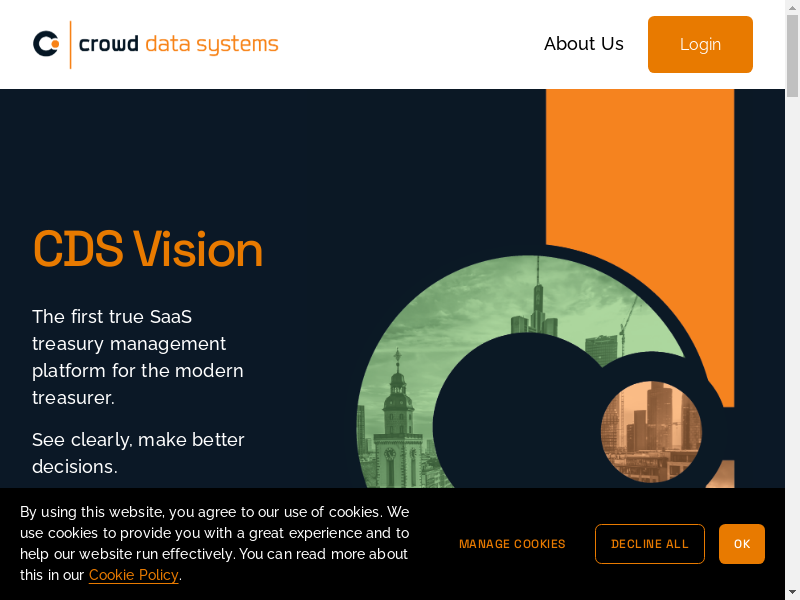Click the SaaS treasury management platform paragraph
The width and height of the screenshot is (800, 600).
[138, 357]
